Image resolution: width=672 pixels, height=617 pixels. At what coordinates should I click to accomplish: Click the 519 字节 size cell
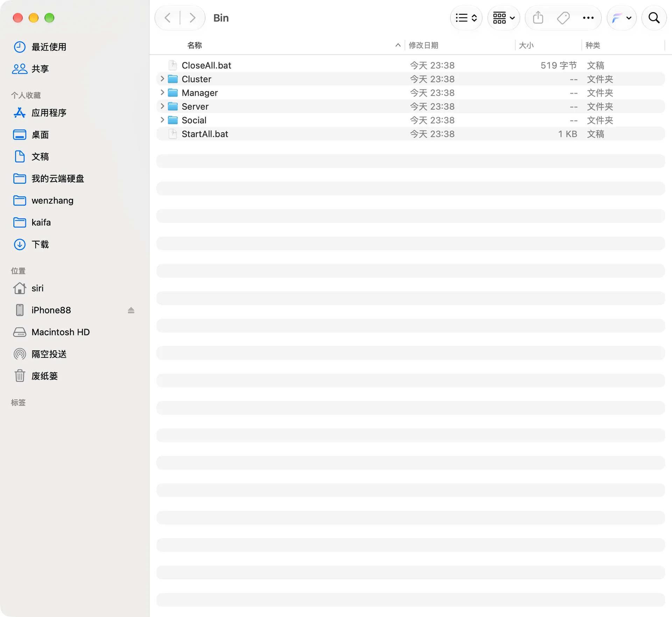click(x=559, y=65)
